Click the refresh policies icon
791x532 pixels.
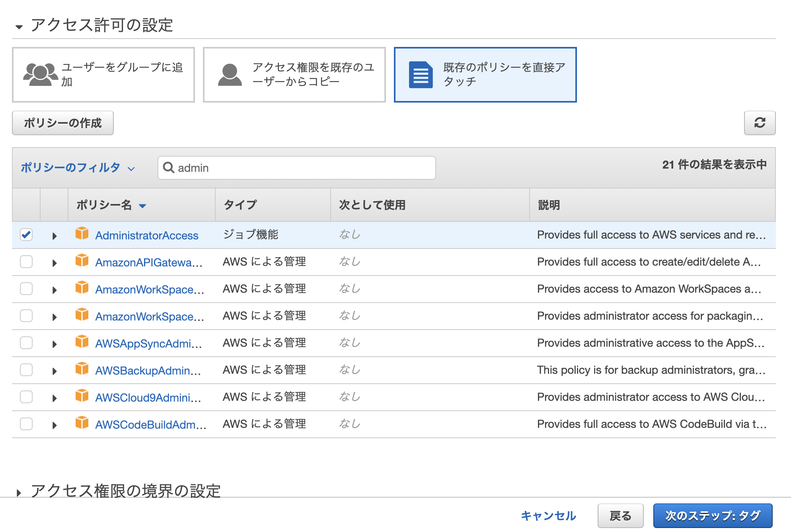click(x=760, y=123)
